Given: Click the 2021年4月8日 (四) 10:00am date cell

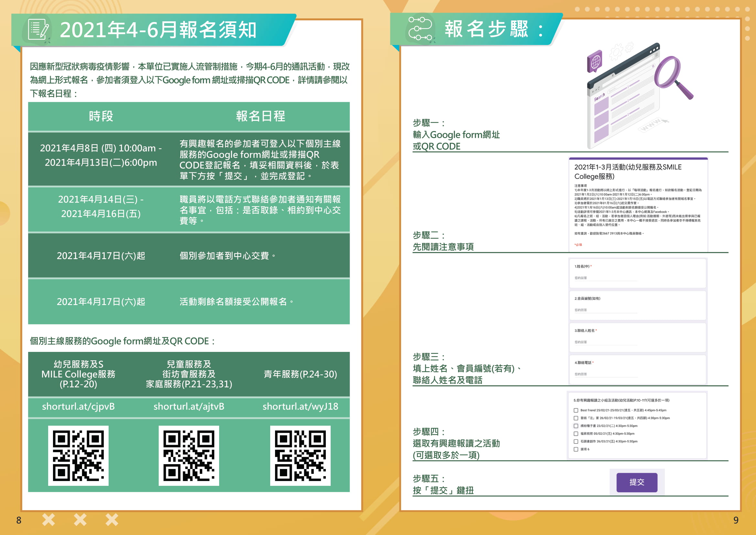Looking at the screenshot, I should [x=101, y=156].
